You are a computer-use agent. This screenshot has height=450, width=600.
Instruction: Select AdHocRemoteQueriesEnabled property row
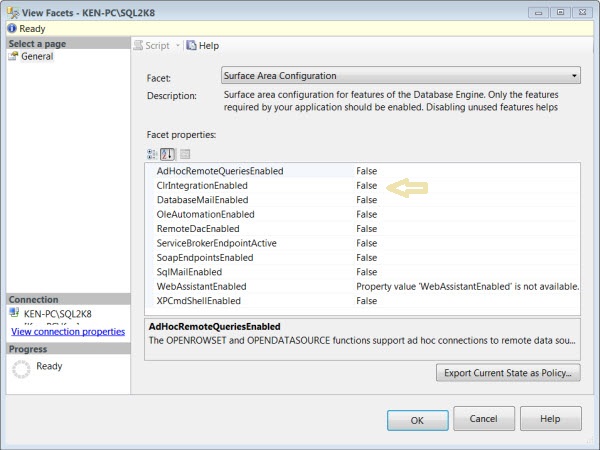click(362, 171)
